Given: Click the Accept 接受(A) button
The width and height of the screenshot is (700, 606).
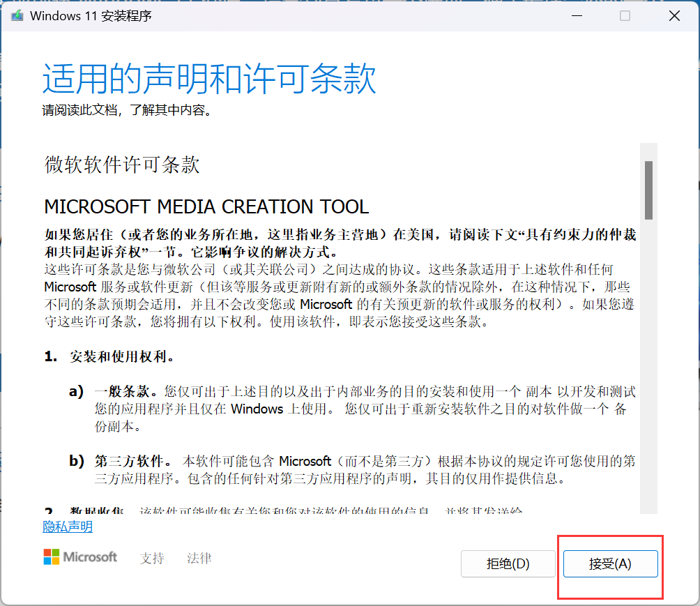Looking at the screenshot, I should coord(610,563).
